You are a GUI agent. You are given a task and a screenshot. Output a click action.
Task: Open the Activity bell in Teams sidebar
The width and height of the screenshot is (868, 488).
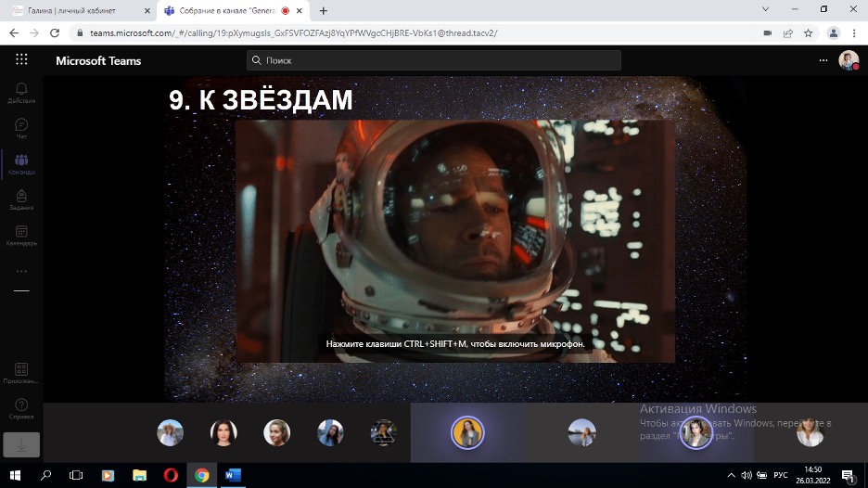21,92
